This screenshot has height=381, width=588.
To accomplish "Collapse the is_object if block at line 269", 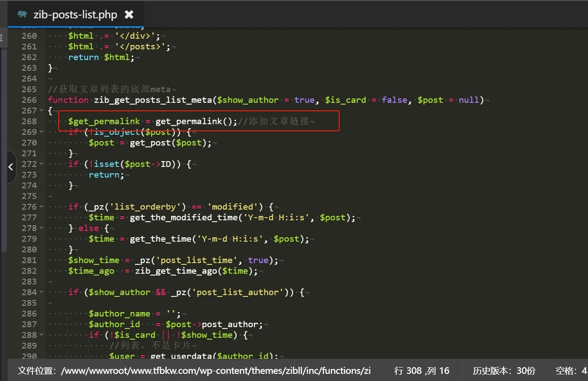I will [x=41, y=132].
